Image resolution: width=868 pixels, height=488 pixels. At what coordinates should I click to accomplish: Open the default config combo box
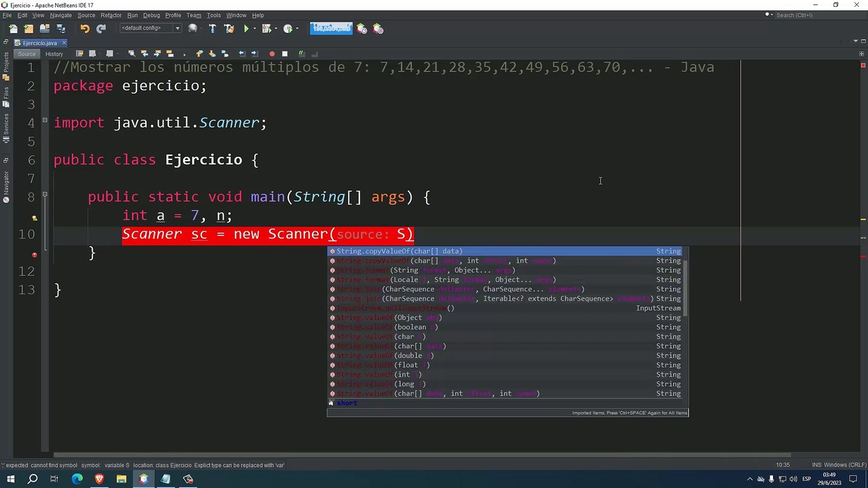coord(151,28)
